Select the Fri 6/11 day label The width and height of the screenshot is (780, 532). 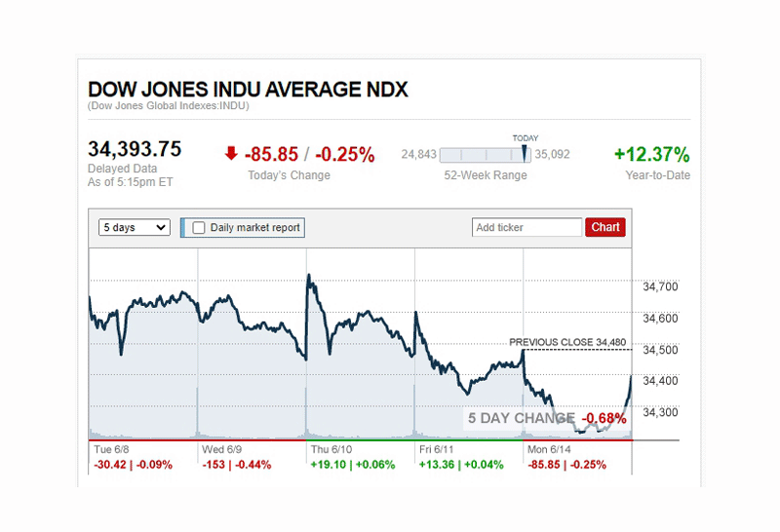point(439,450)
